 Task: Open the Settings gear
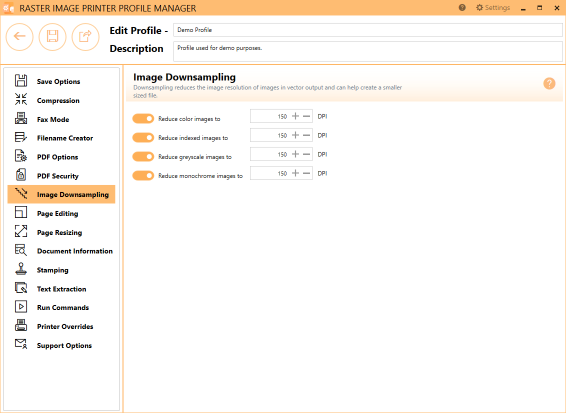(479, 8)
